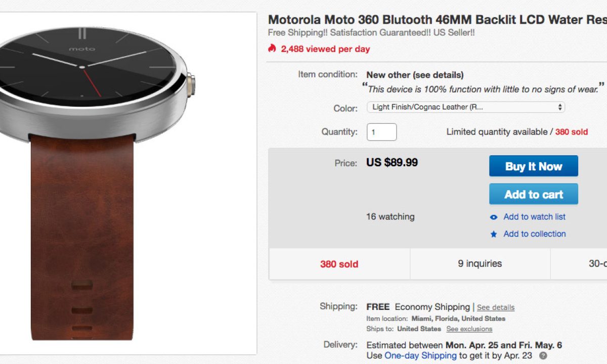Select the 380 sold tab
Screen dimensions: 607x364
[339, 264]
